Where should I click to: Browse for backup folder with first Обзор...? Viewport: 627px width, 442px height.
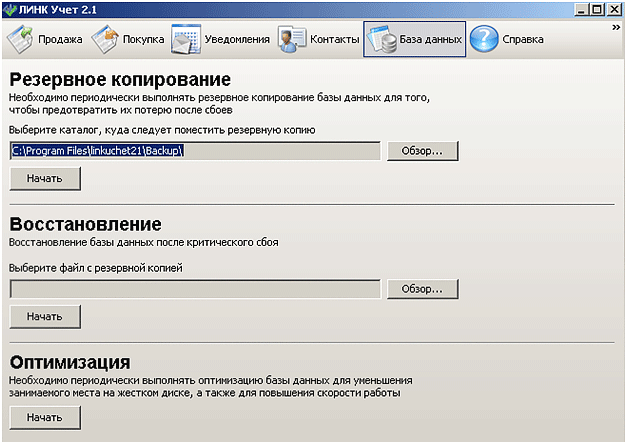422,151
